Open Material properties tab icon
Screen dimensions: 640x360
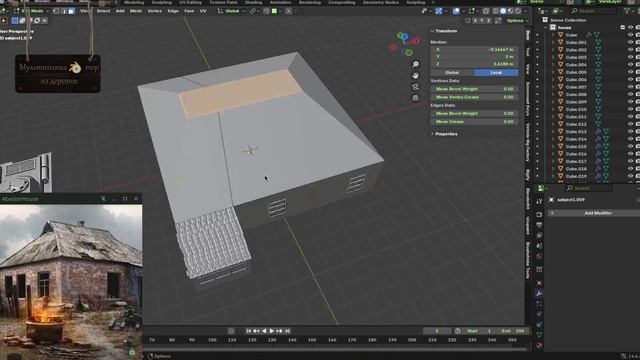[x=539, y=345]
